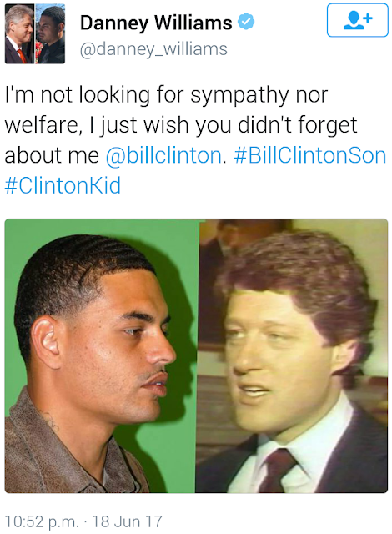The height and width of the screenshot is (534, 392).
Task: Click the @danney_williams handle
Action: (153, 49)
